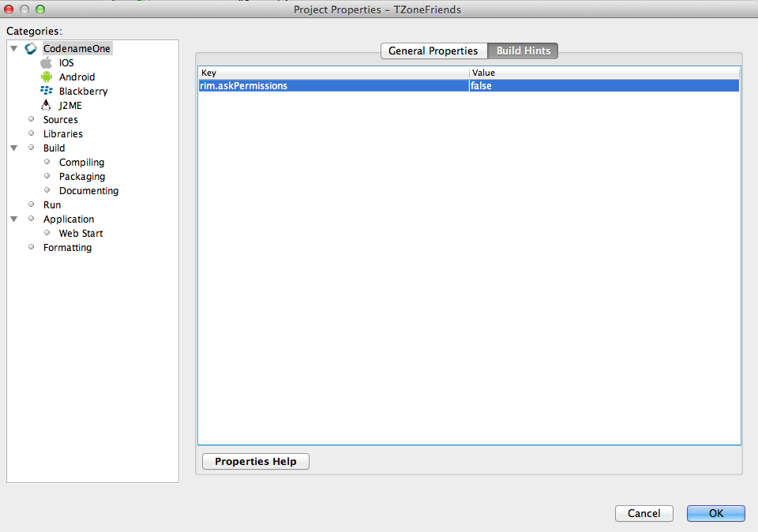Click the J2ME coffee cup icon
The height and width of the screenshot is (532, 758).
click(47, 105)
